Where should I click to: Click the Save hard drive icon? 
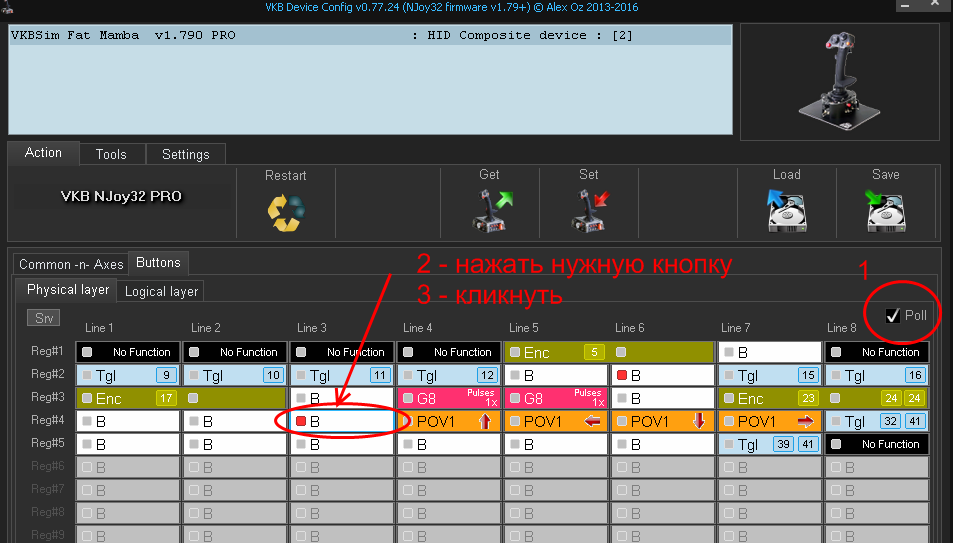[885, 210]
